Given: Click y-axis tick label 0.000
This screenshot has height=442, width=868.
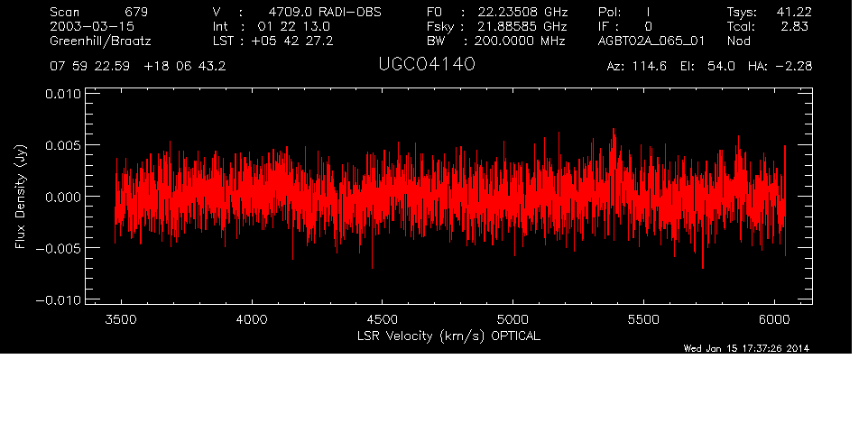Looking at the screenshot, I should coord(62,197).
